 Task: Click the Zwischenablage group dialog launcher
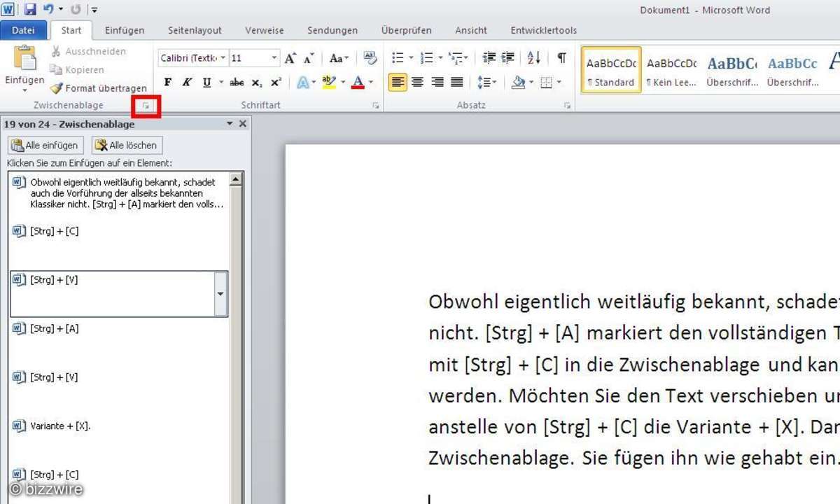click(x=146, y=106)
